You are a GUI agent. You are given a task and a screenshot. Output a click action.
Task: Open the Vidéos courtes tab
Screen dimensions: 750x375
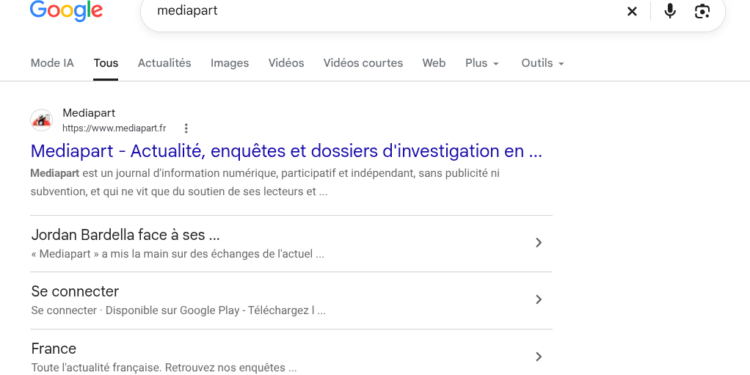pyautogui.click(x=363, y=63)
